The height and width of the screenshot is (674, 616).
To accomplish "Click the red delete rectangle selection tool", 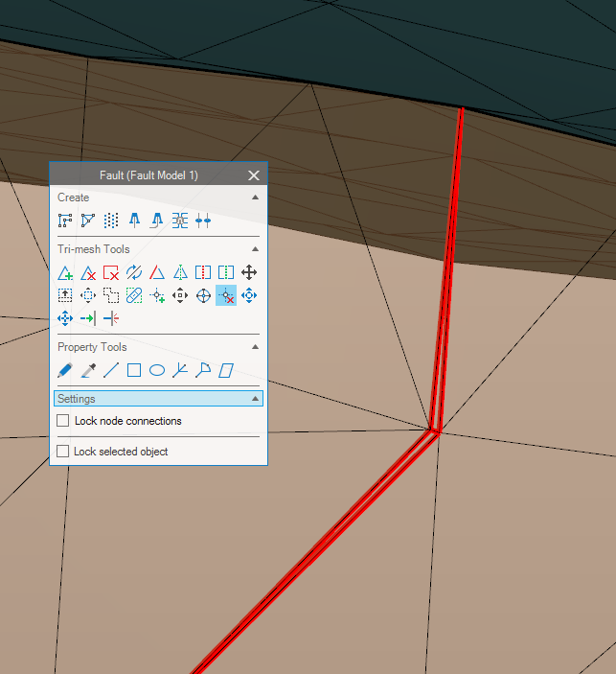I will pyautogui.click(x=111, y=272).
